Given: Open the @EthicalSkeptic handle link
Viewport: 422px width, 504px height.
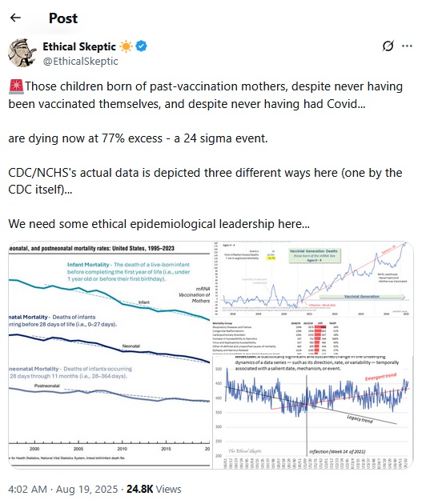Looking at the screenshot, I should [x=80, y=61].
